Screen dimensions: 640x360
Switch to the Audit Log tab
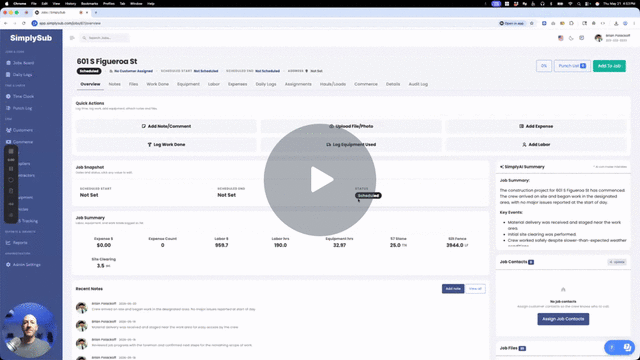click(418, 84)
